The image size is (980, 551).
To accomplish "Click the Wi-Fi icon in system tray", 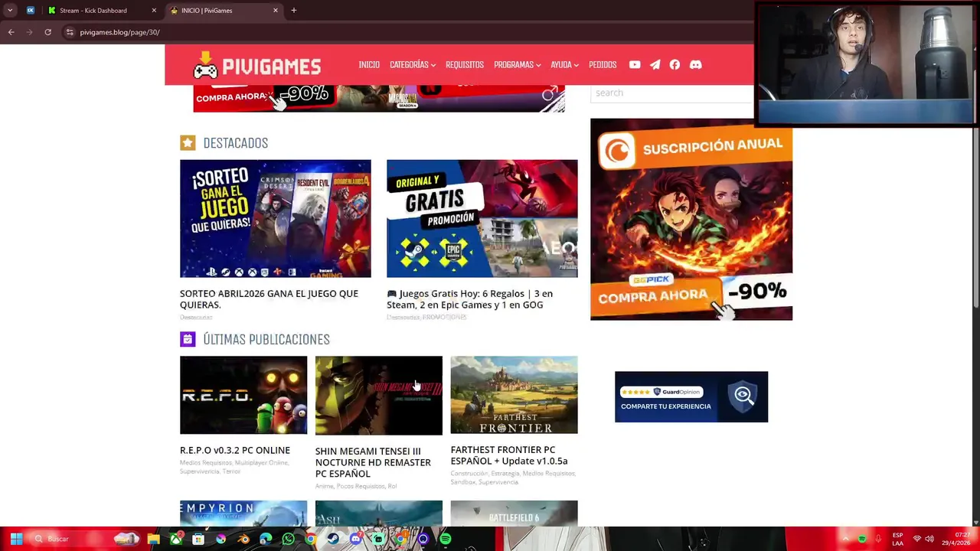I will (916, 539).
